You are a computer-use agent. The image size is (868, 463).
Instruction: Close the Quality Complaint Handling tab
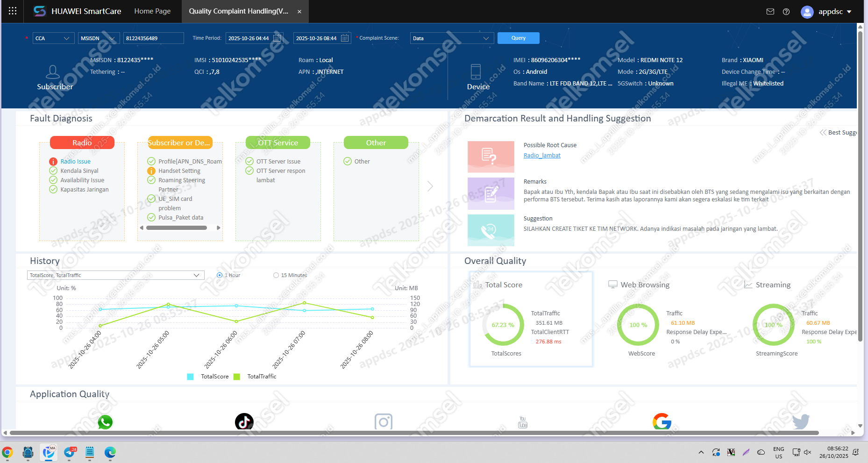(299, 12)
